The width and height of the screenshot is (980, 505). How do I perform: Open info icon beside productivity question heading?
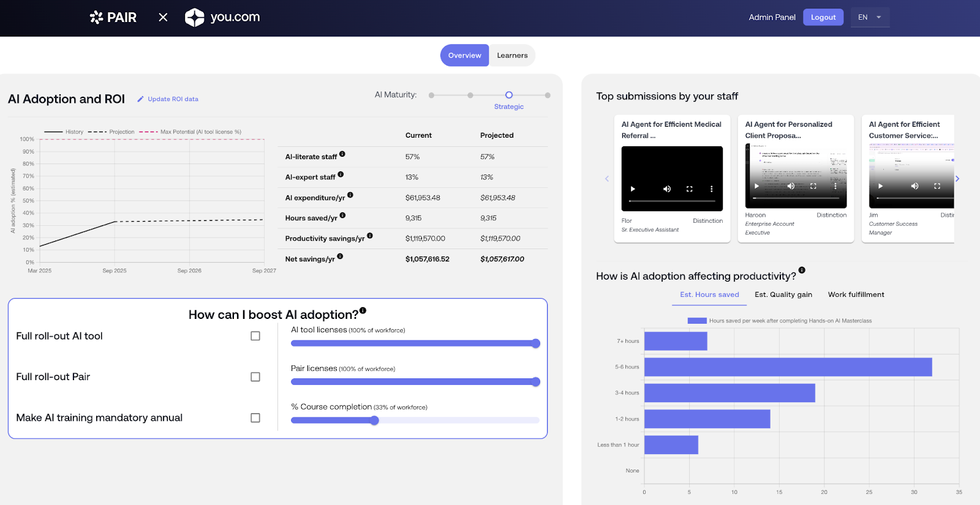(802, 270)
